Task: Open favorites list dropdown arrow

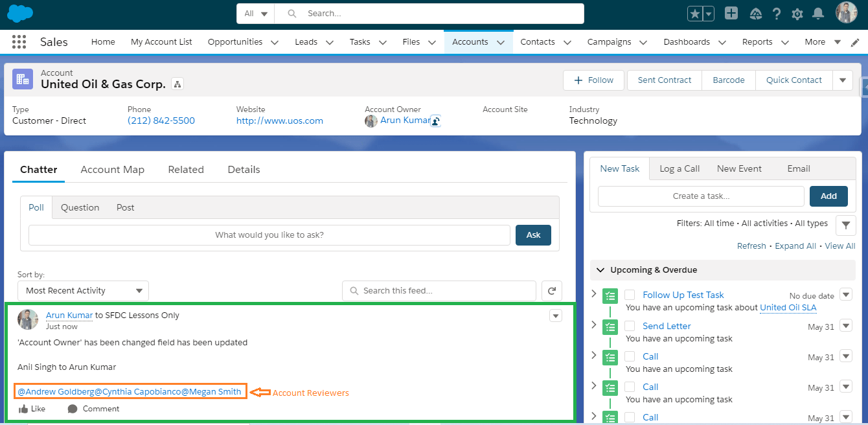Action: pyautogui.click(x=709, y=14)
